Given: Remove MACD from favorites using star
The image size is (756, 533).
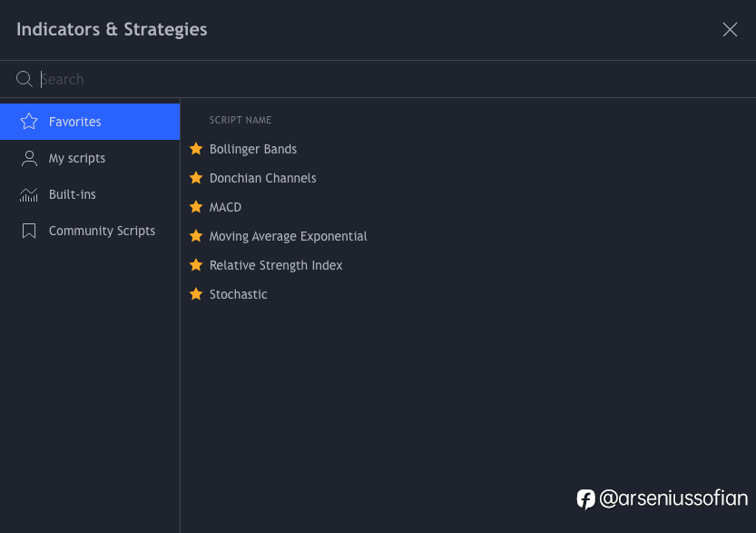Looking at the screenshot, I should pyautogui.click(x=196, y=207).
